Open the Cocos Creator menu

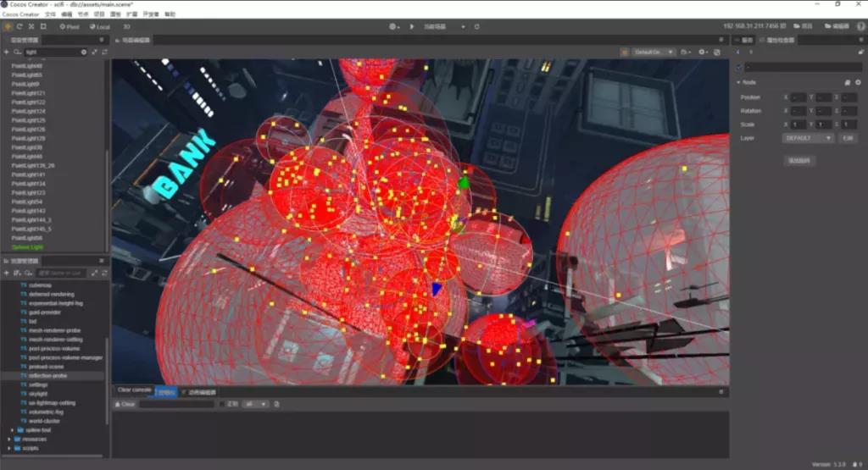coord(22,14)
